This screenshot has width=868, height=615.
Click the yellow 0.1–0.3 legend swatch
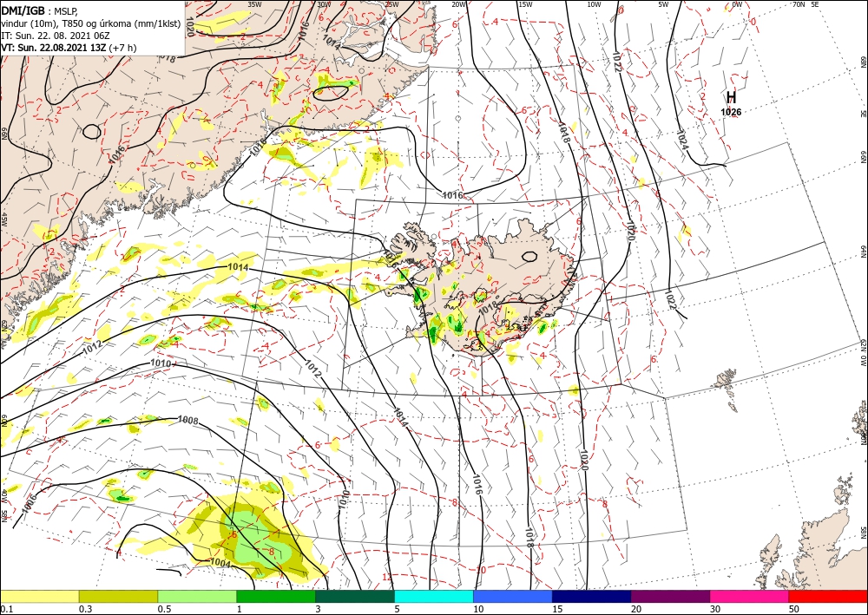[39, 596]
